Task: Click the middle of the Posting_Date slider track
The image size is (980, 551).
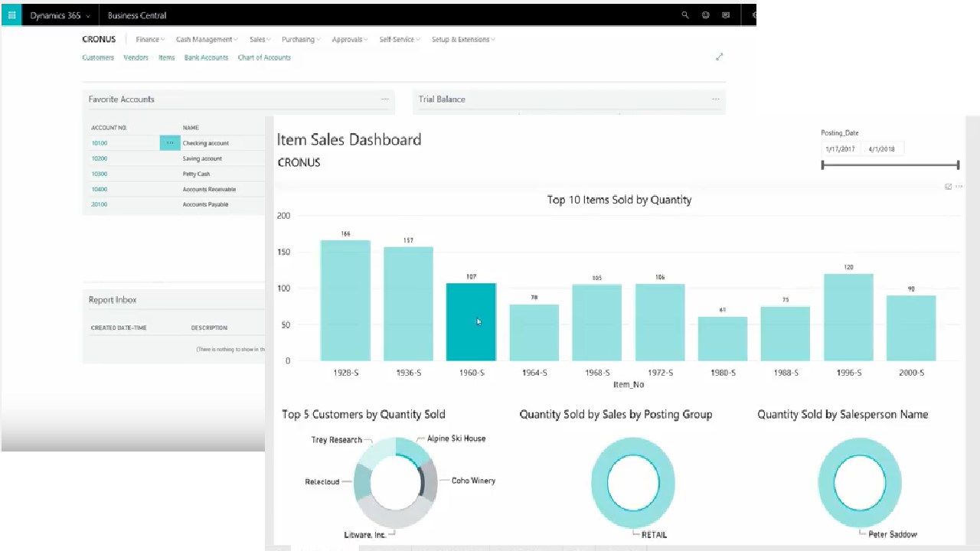Action: click(890, 165)
